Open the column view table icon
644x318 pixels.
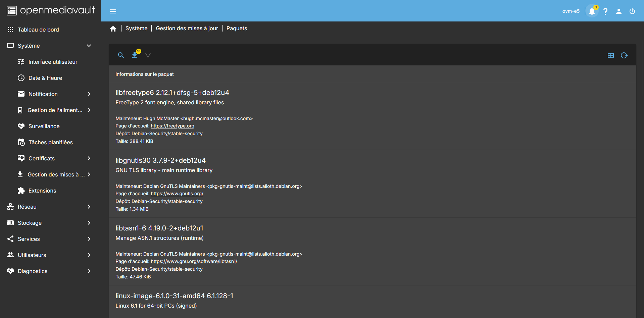click(x=610, y=55)
